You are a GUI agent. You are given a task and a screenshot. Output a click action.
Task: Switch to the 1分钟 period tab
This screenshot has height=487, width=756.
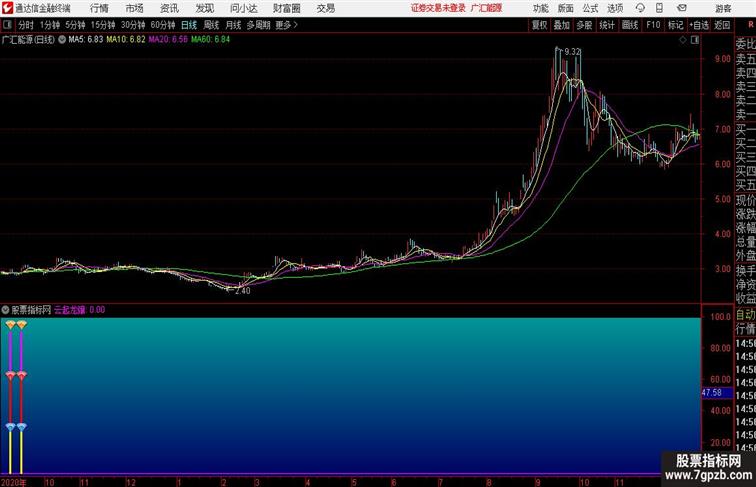point(50,25)
